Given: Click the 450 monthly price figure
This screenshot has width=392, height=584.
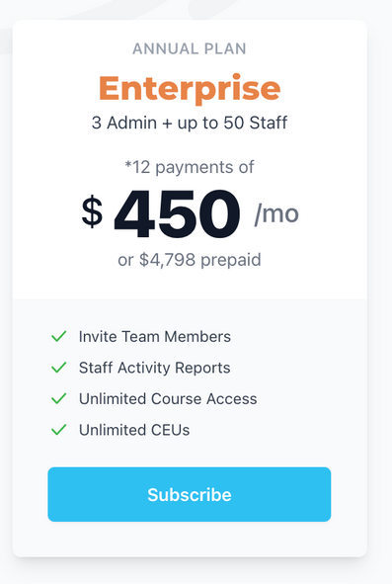Looking at the screenshot, I should pos(177,213).
